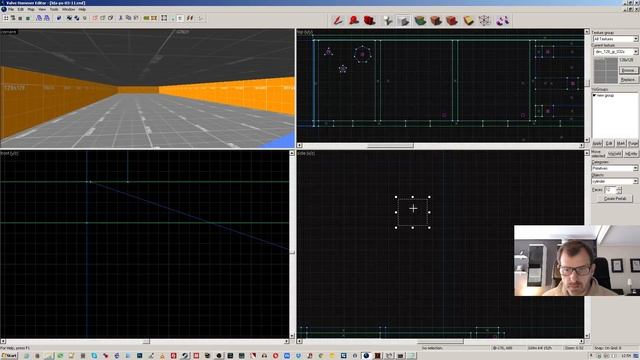This screenshot has height=360, width=640.
Task: Open the Help menu
Action: click(82, 9)
